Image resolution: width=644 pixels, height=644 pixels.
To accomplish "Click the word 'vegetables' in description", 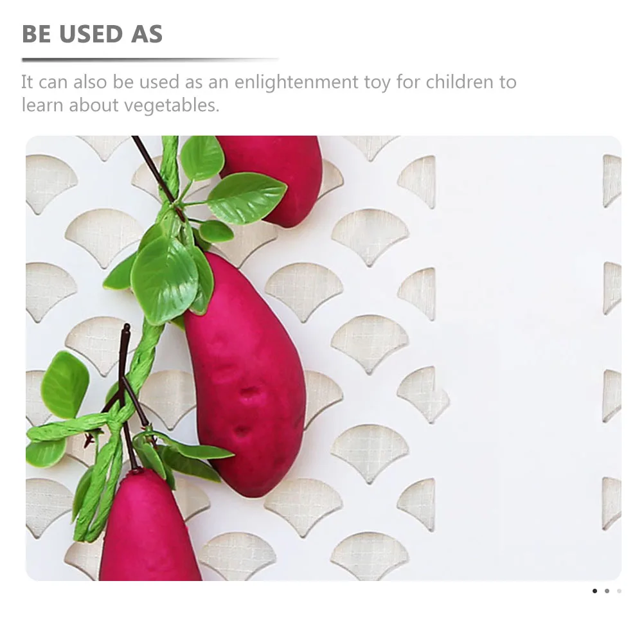I will [170, 105].
